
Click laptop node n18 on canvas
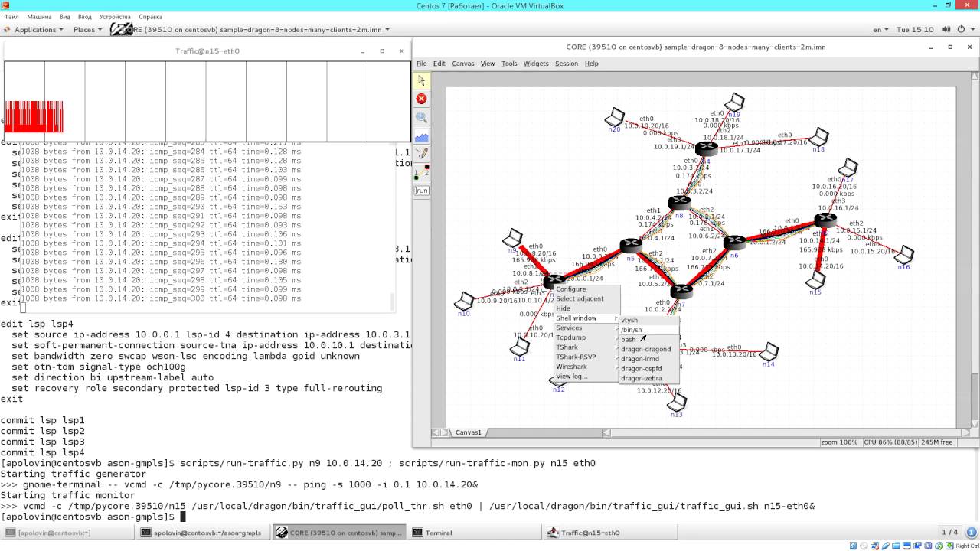(819, 138)
